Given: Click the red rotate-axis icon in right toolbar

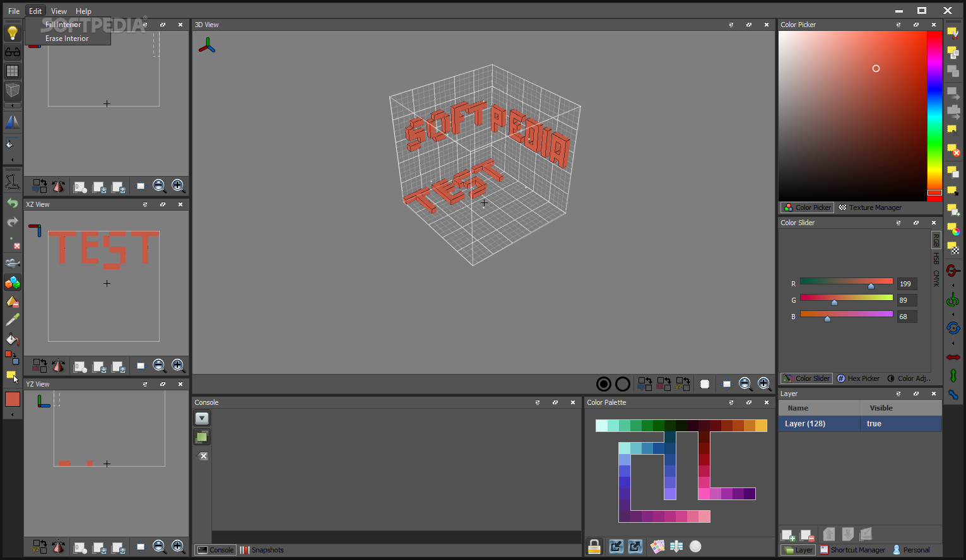Looking at the screenshot, I should [953, 271].
